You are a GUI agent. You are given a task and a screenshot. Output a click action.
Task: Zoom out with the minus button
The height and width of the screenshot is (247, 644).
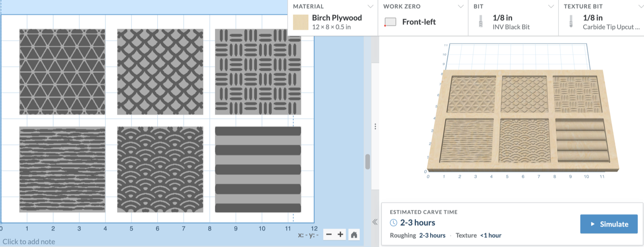point(329,234)
